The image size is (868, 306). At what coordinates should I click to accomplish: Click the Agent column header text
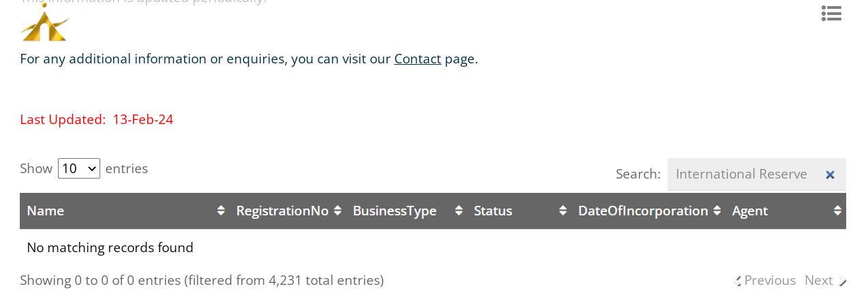pos(750,211)
